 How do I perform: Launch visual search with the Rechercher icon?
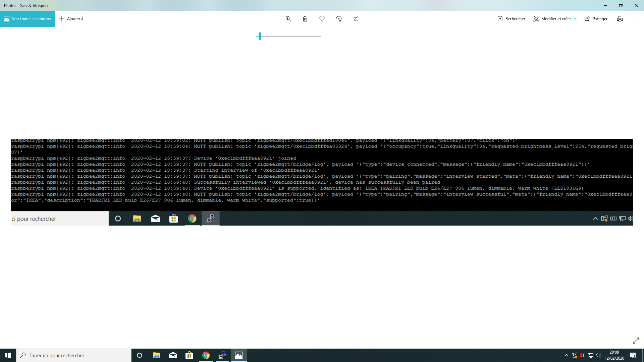tap(511, 19)
